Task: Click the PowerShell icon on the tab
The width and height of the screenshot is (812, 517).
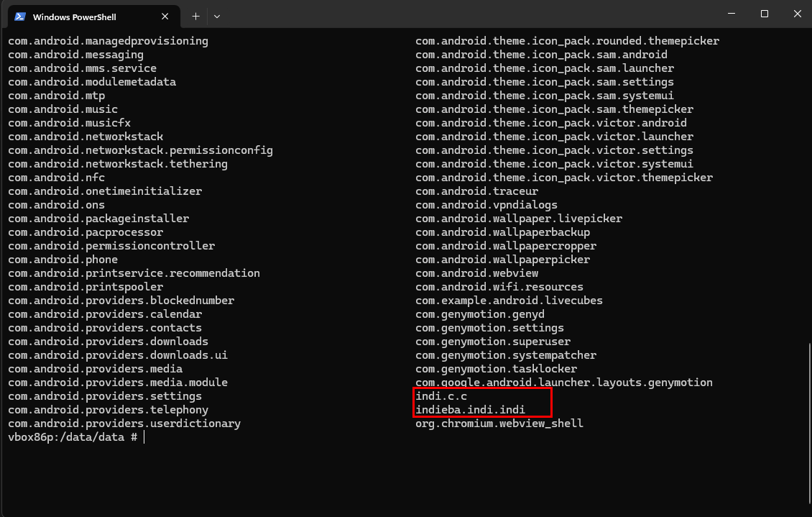Action: coord(20,17)
